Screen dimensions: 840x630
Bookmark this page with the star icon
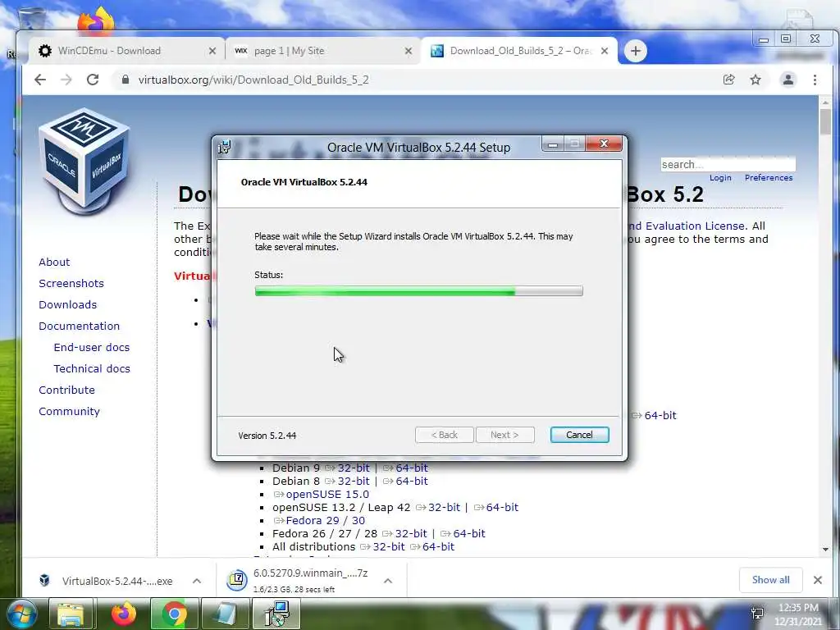coord(756,80)
